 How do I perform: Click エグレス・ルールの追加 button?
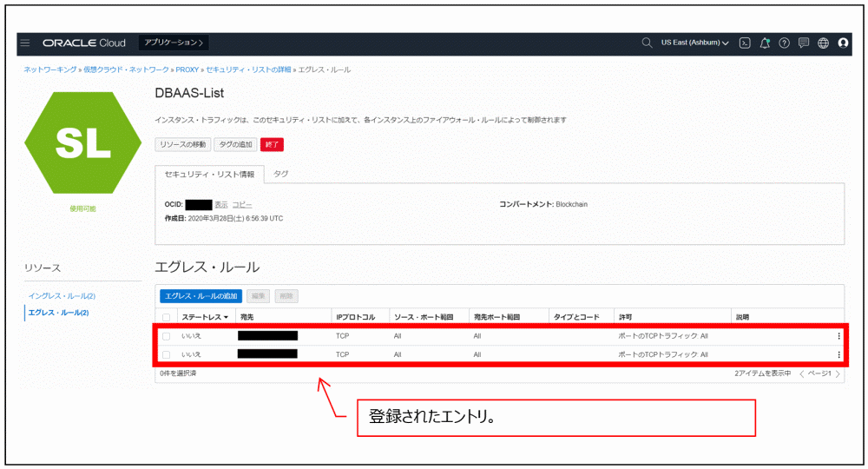[201, 296]
